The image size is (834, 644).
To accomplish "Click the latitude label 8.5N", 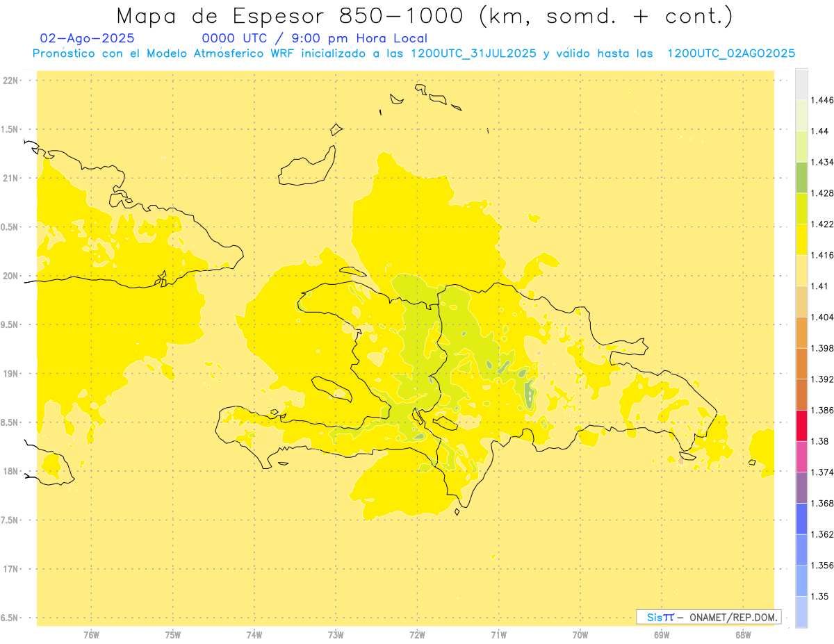I will (x=10, y=422).
